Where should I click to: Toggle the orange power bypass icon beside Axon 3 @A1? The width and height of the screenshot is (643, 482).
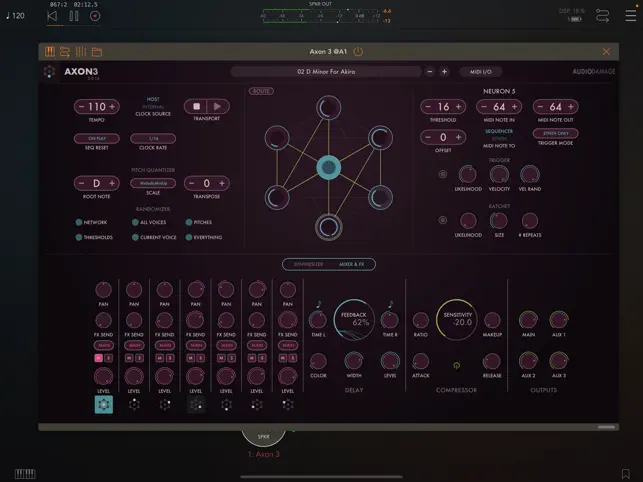point(358,52)
